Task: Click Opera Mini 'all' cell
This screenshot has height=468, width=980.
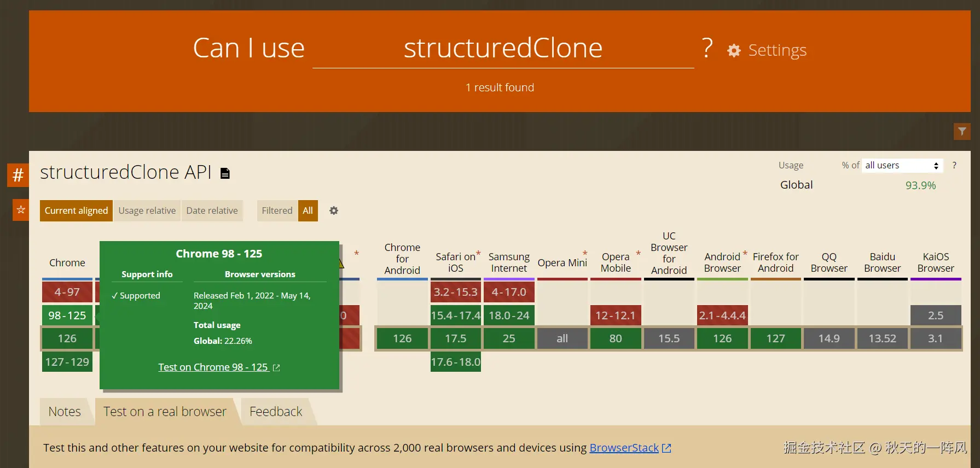Action: coord(563,338)
